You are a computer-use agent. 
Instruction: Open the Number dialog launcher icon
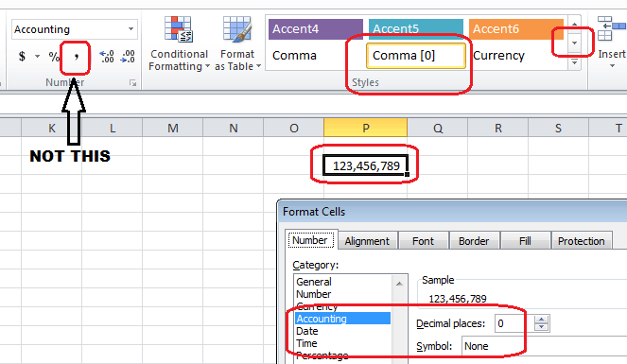tap(132, 82)
